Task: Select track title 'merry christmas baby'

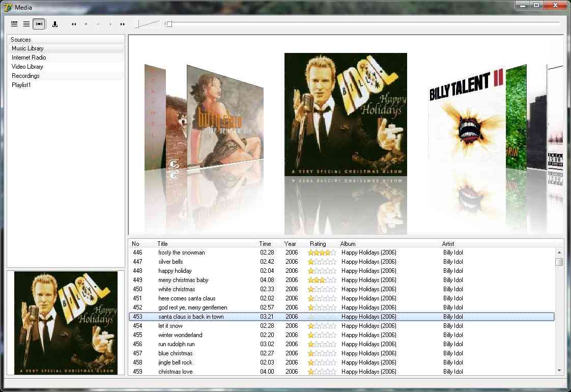Action: pyautogui.click(x=183, y=280)
